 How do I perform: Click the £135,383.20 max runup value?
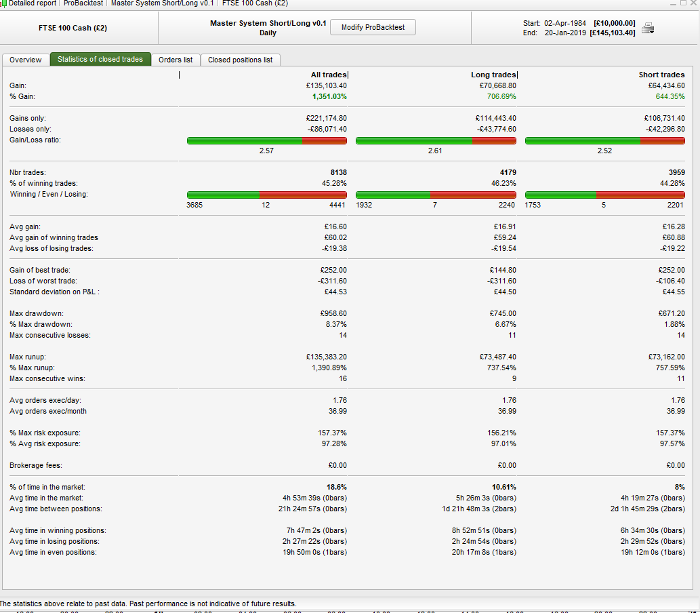coord(327,357)
